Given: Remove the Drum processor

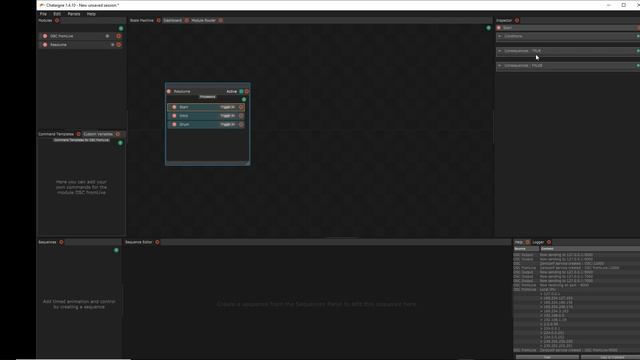Looking at the screenshot, I should click(x=241, y=124).
